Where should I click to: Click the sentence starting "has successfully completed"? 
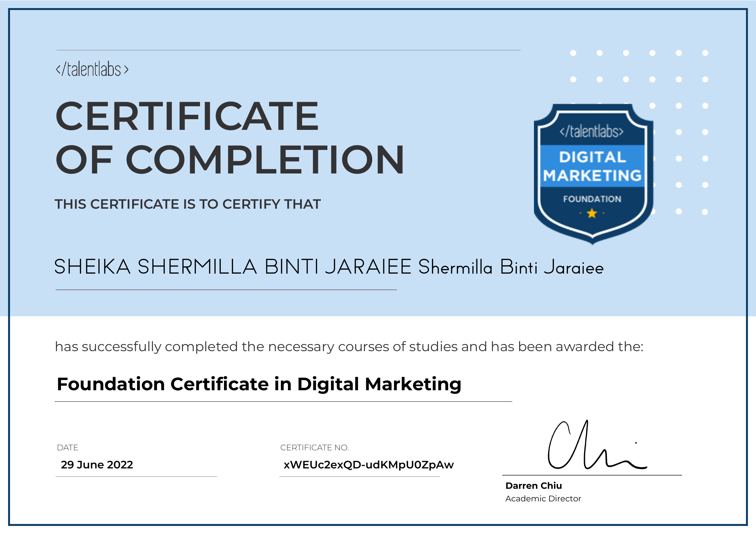(349, 347)
